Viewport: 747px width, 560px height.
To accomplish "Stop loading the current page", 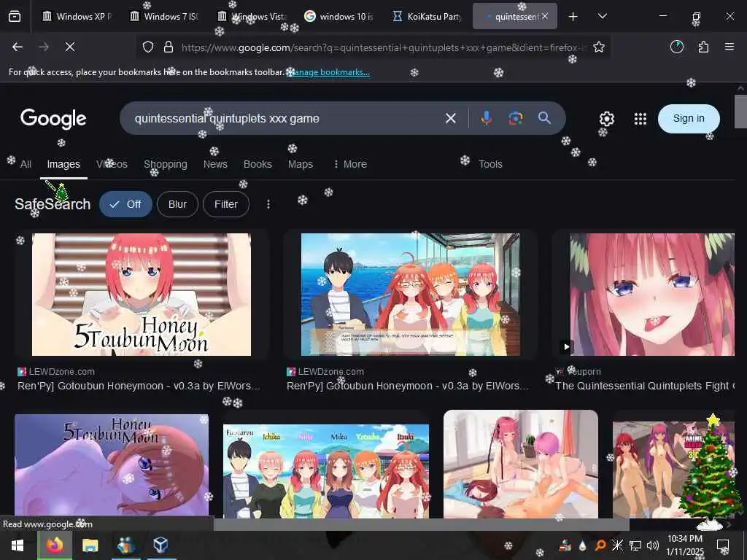I will point(69,47).
